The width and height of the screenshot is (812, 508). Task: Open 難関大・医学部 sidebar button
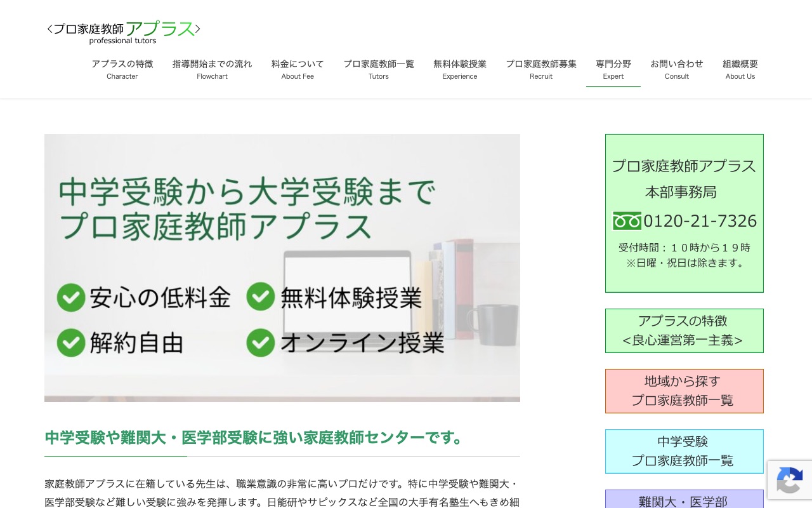684,499
